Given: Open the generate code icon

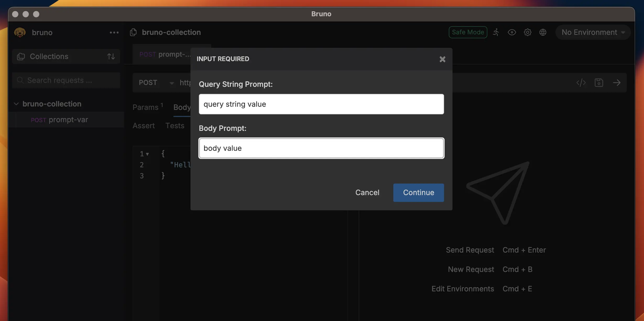Looking at the screenshot, I should [x=581, y=83].
